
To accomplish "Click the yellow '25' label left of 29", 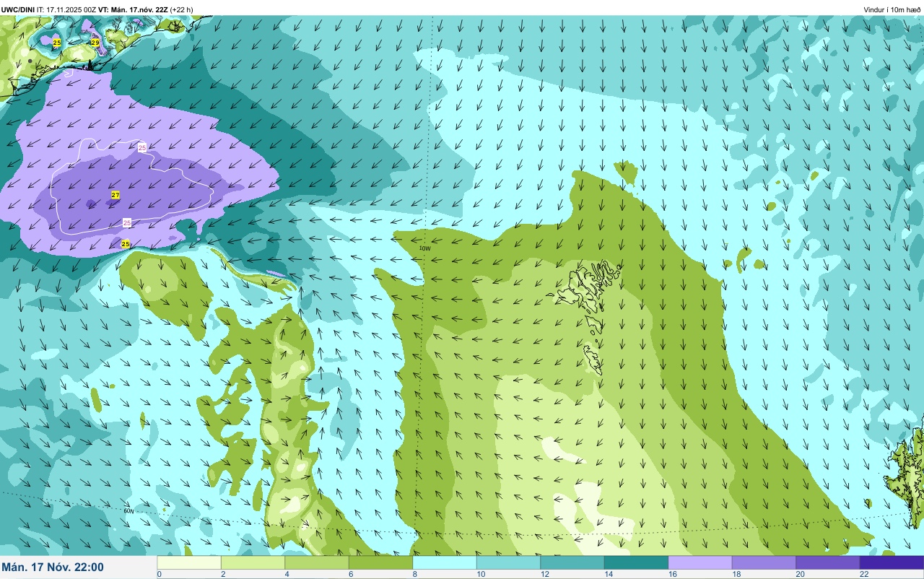I will tap(57, 43).
